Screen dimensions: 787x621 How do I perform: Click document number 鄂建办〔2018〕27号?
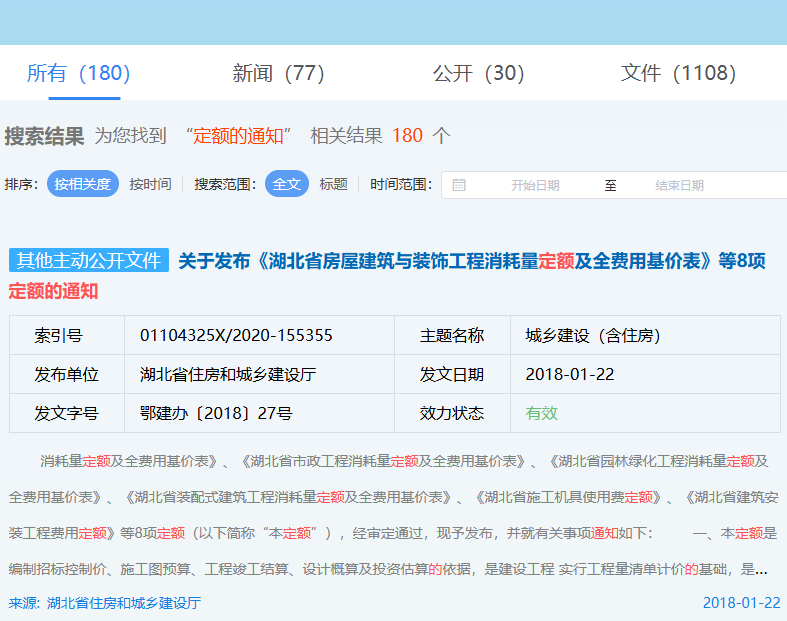pos(216,412)
